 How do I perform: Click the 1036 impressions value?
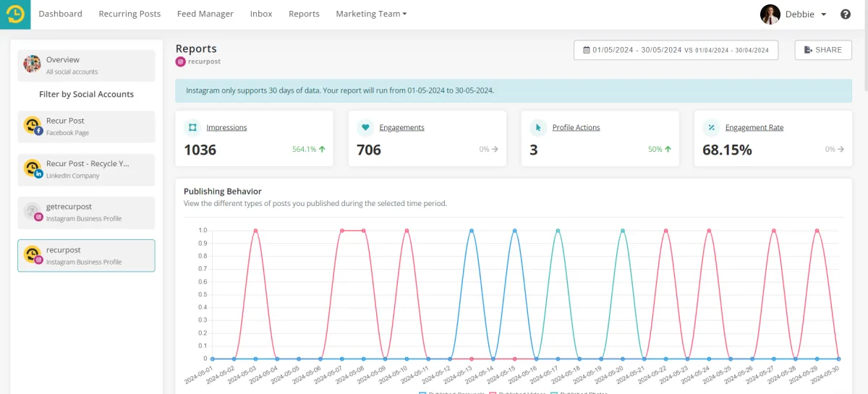200,150
